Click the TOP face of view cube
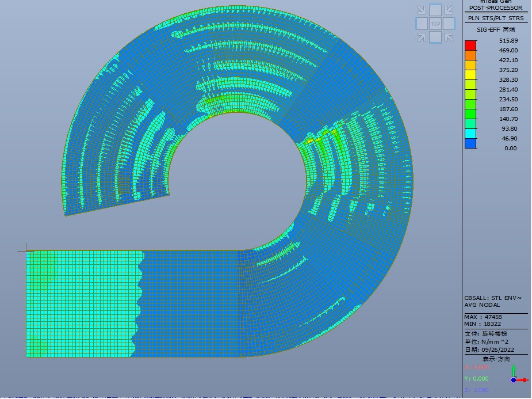 click(435, 24)
